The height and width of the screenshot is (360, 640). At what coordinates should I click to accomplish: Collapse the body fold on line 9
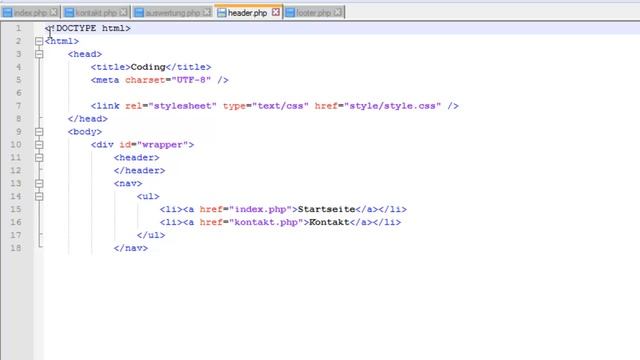click(x=39, y=132)
